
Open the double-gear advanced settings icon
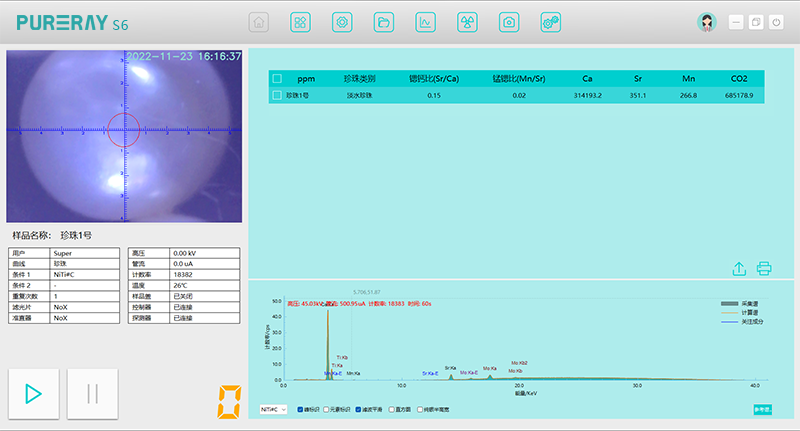click(550, 22)
